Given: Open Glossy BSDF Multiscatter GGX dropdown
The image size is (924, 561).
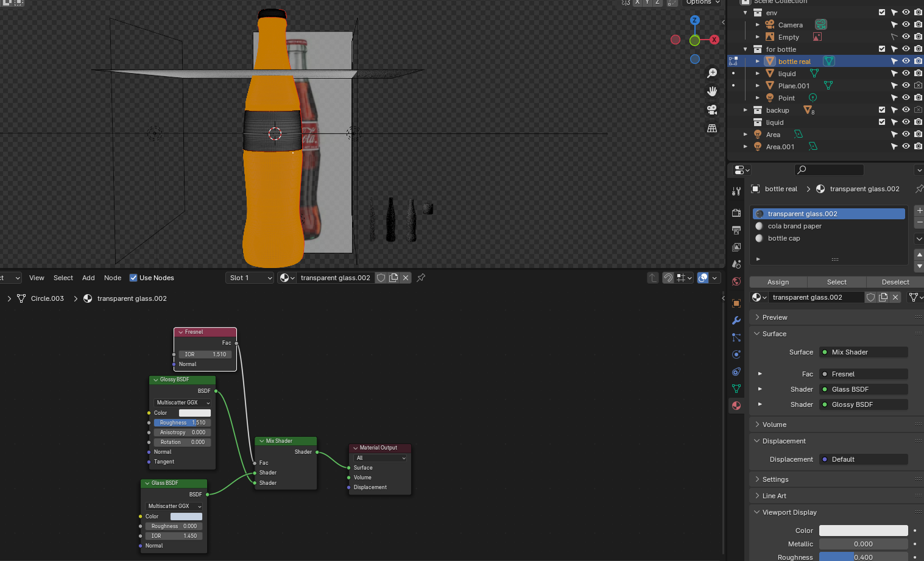Looking at the screenshot, I should (183, 403).
